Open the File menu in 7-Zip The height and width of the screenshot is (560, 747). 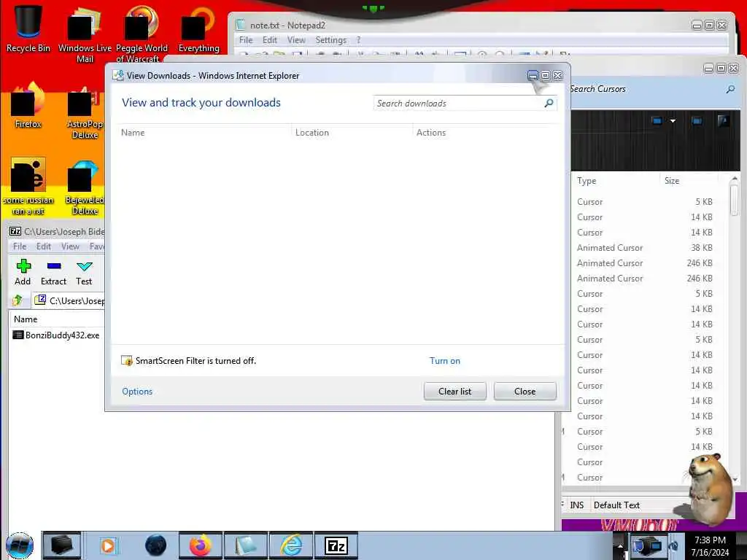click(20, 246)
